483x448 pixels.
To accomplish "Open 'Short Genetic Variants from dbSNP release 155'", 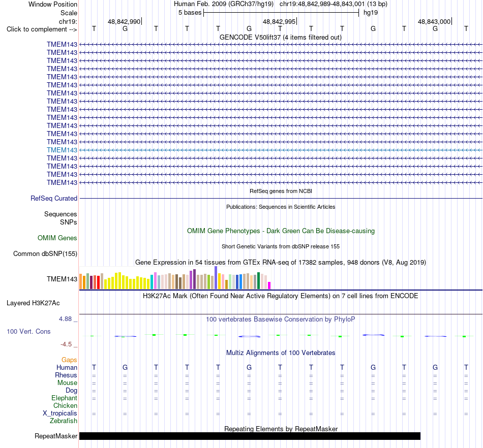I will coord(281,246).
